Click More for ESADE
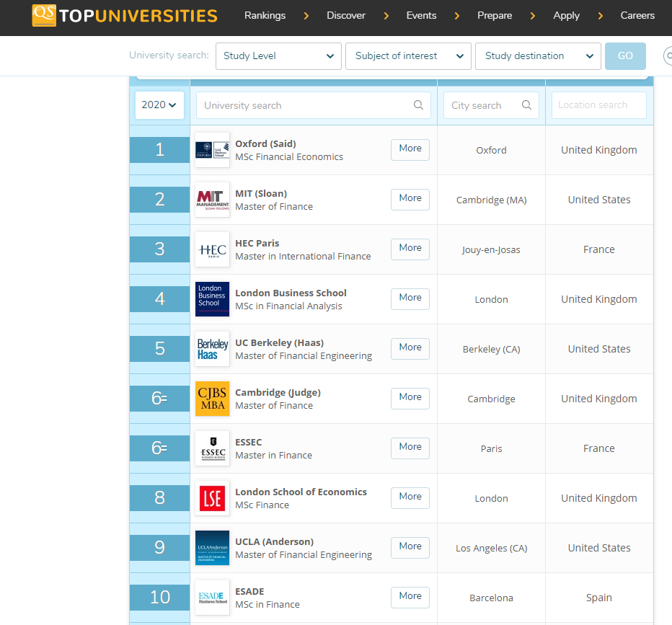This screenshot has height=625, width=672. click(x=410, y=597)
